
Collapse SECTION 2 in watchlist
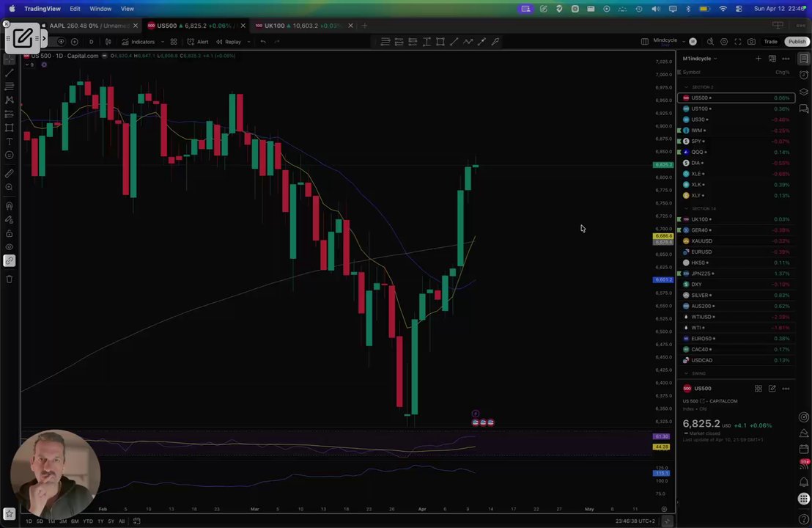[x=687, y=87]
